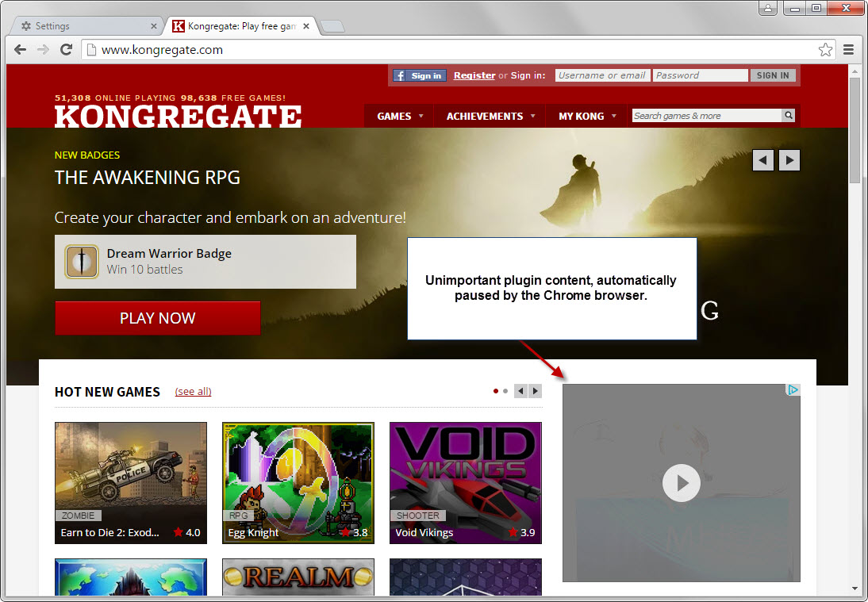Click the Dream Warrior Badge text
This screenshot has width=868, height=602.
pyautogui.click(x=169, y=254)
